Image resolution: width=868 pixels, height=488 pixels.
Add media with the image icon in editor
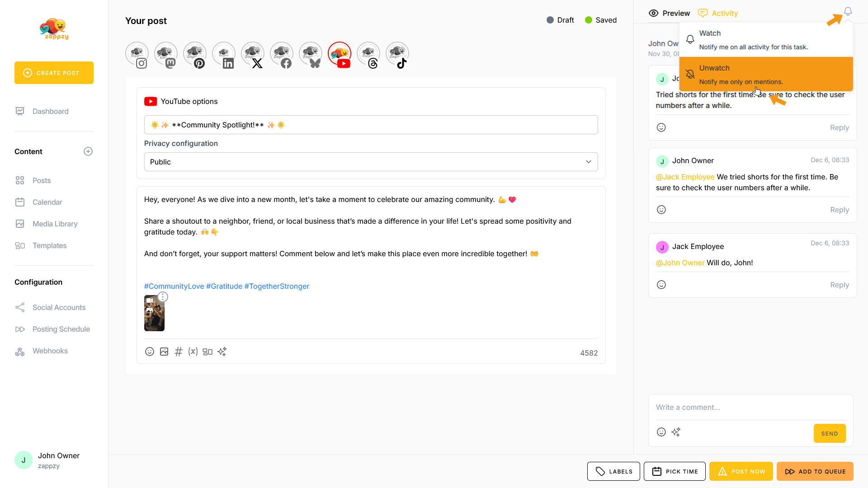click(164, 352)
